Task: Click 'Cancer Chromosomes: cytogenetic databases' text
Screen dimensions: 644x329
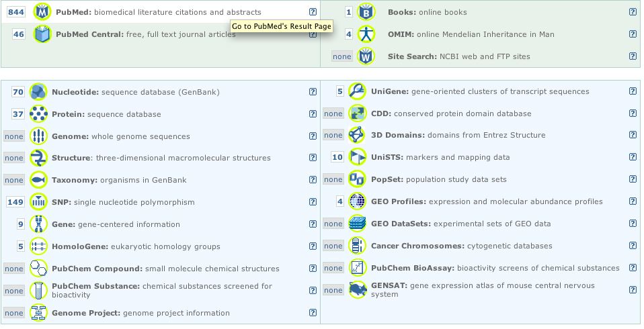Action: [x=462, y=246]
